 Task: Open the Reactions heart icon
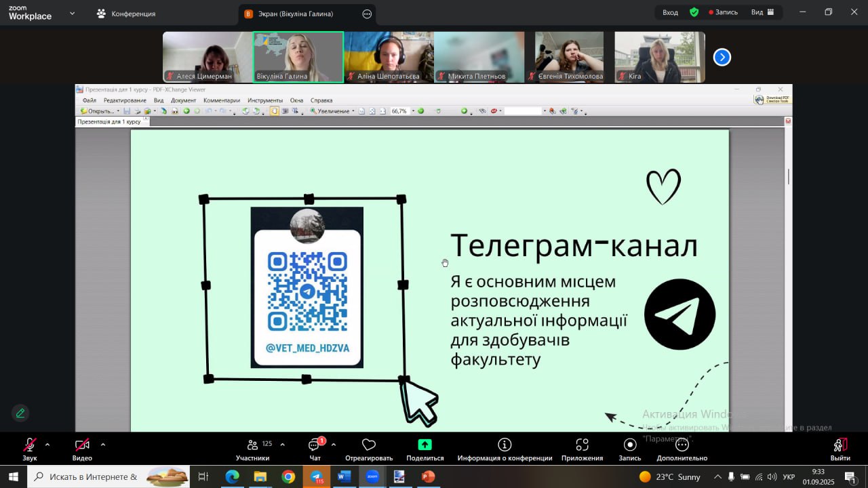click(369, 445)
